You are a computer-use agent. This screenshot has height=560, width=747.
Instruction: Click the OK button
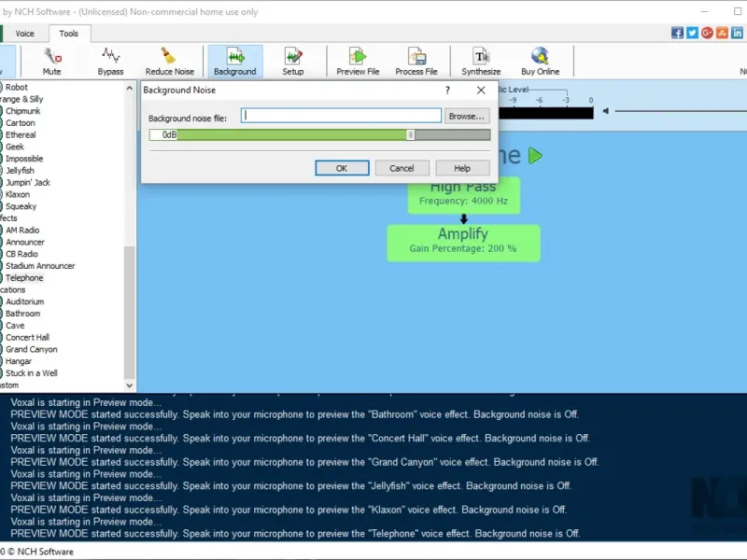click(342, 168)
